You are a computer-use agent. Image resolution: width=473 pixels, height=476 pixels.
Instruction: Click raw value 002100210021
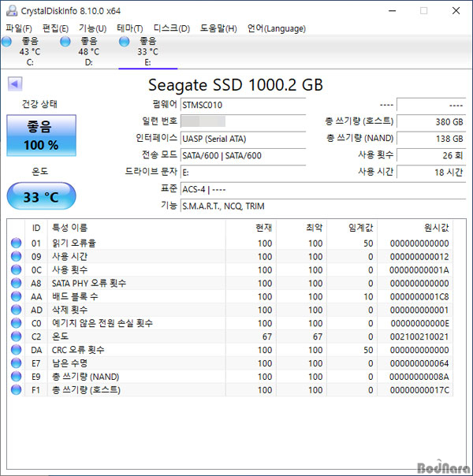[x=419, y=337]
